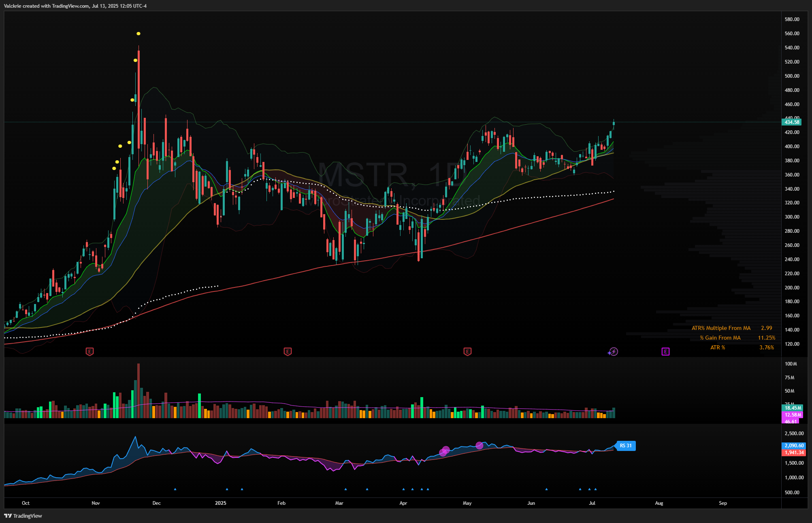This screenshot has width=812, height=523.
Task: Click the blue 2,090.60 RS value label
Action: [x=794, y=446]
